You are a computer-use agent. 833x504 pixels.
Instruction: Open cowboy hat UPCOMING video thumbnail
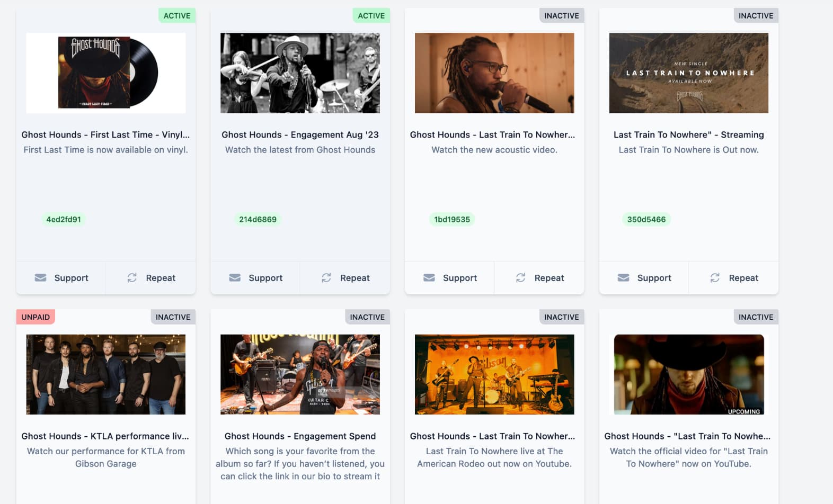(689, 374)
